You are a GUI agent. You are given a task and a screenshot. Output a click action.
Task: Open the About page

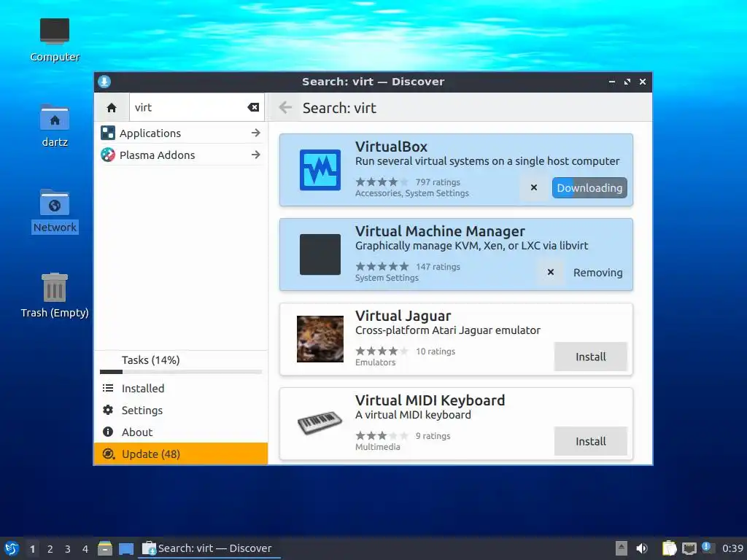coord(181,432)
